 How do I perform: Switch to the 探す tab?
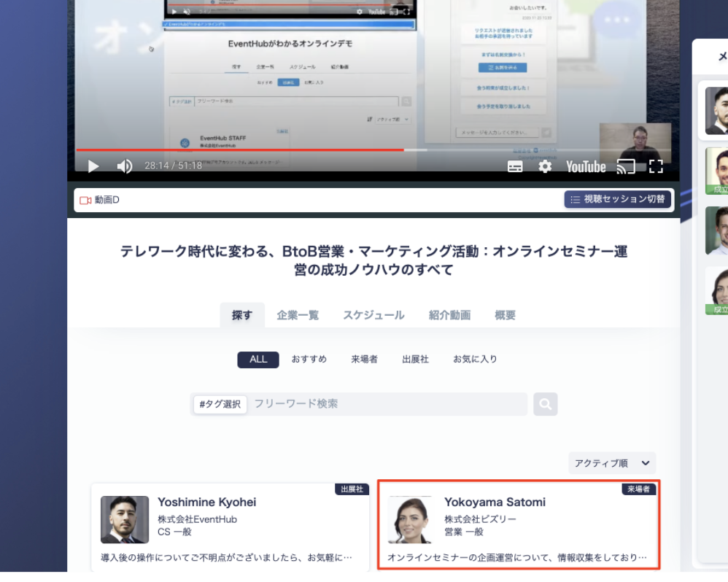point(242,315)
